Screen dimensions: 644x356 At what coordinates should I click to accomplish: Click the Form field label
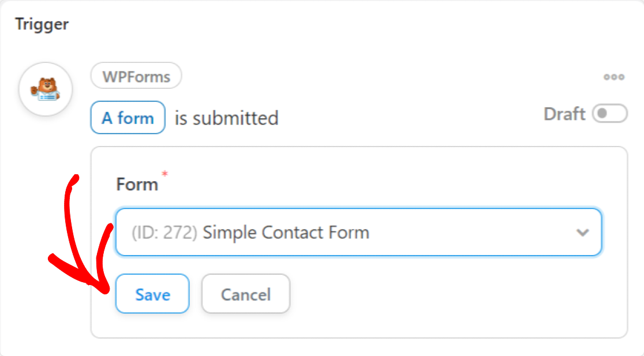137,185
